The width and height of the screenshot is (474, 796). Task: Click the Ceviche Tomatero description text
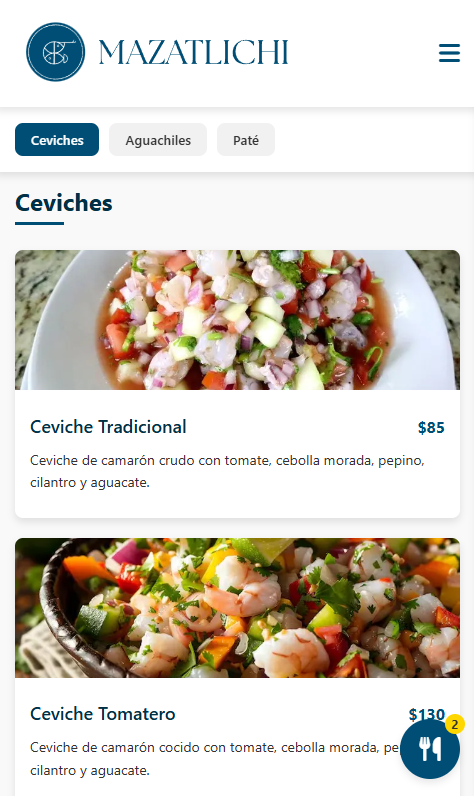tap(213, 758)
